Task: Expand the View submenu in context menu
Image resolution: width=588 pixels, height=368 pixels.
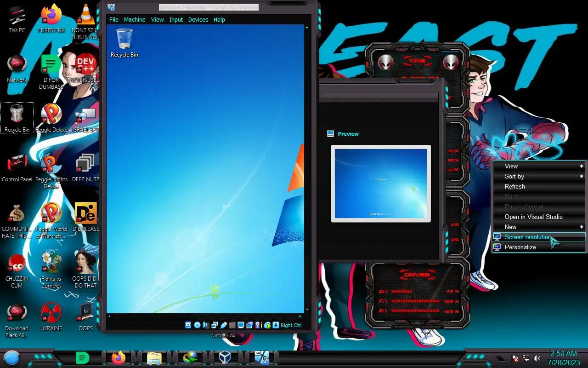Action: (539, 166)
